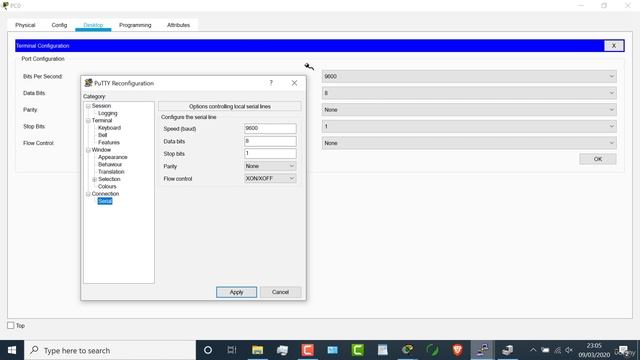Screen dimensions: 640x360
Task: Close the PuTTY Reconfiguration dialog
Action: [294, 83]
